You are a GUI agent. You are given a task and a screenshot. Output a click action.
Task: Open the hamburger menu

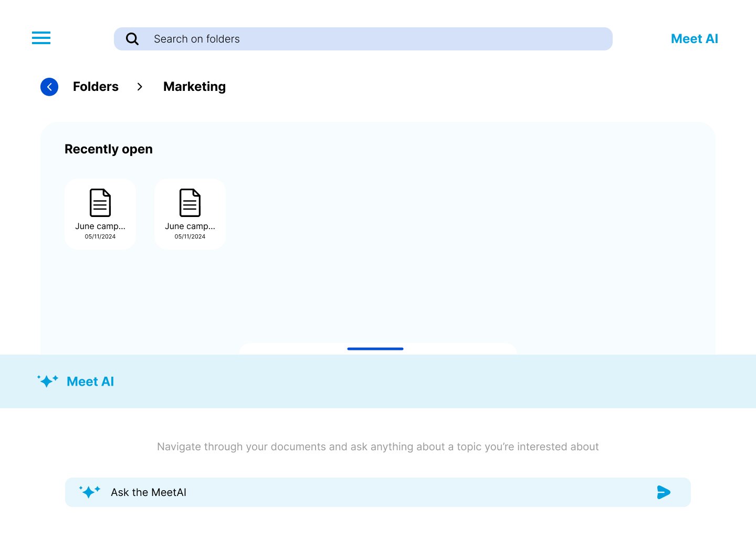coord(41,38)
